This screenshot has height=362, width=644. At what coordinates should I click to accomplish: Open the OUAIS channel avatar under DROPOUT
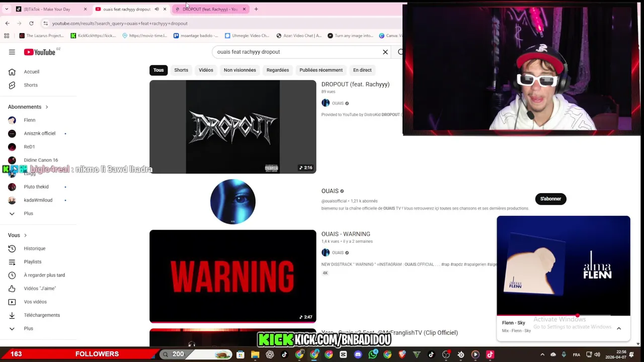click(326, 103)
